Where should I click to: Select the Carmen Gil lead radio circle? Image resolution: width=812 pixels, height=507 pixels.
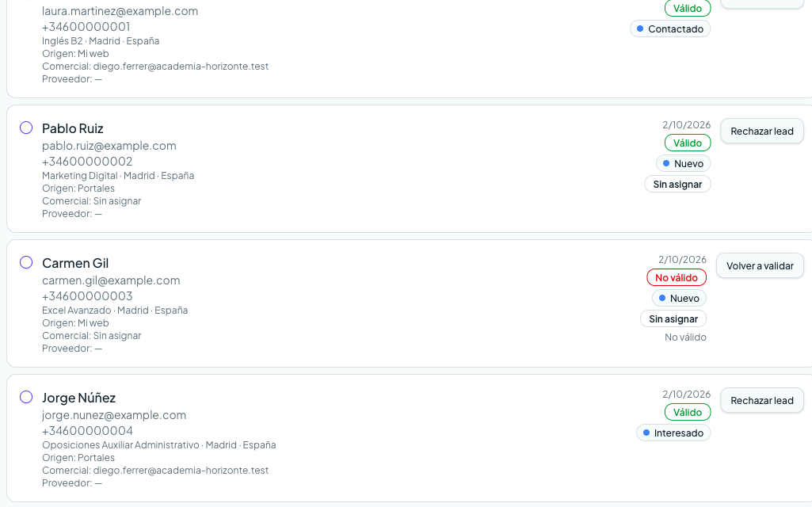coord(26,262)
